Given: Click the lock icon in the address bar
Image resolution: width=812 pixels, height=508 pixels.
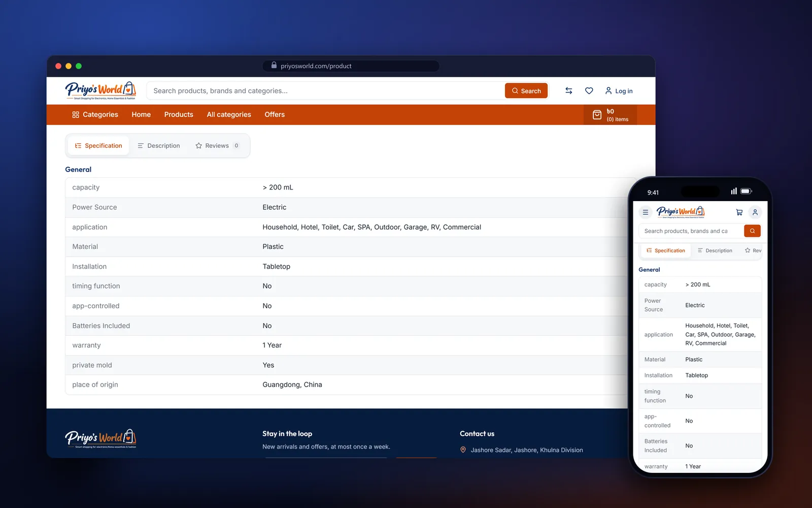Looking at the screenshot, I should [274, 66].
